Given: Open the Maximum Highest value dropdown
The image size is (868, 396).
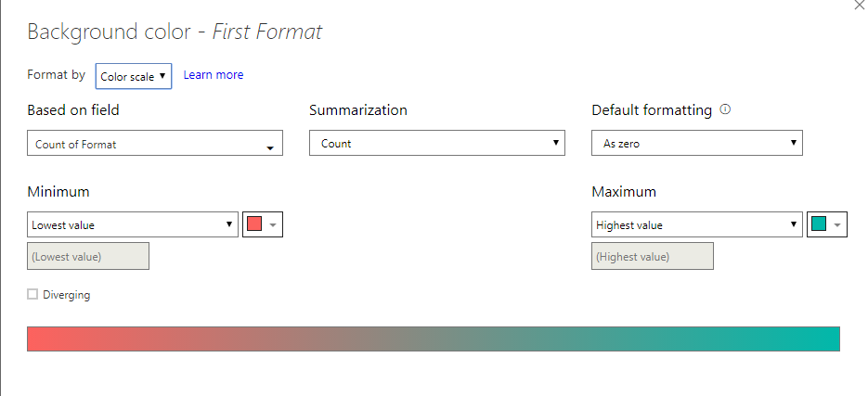Looking at the screenshot, I should (x=697, y=224).
